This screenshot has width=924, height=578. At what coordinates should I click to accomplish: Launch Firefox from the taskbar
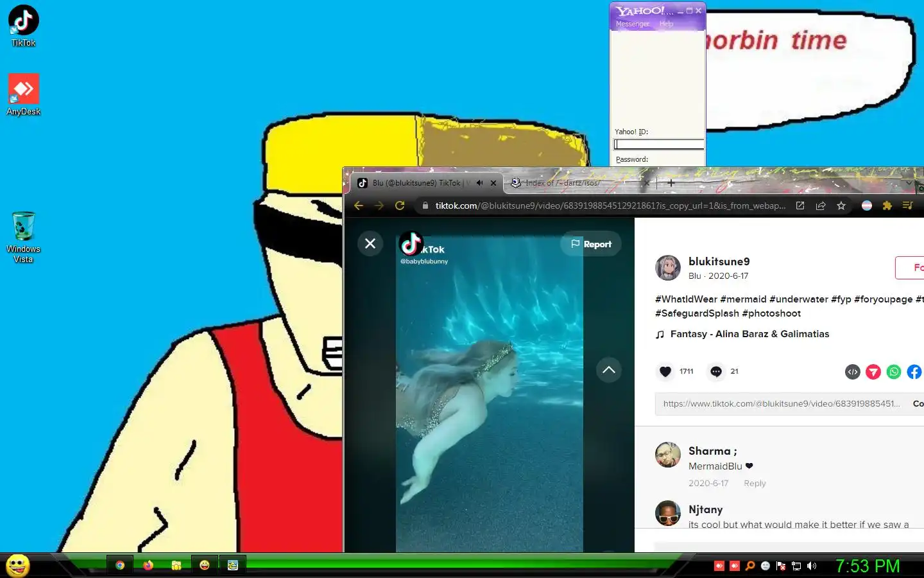[148, 565]
